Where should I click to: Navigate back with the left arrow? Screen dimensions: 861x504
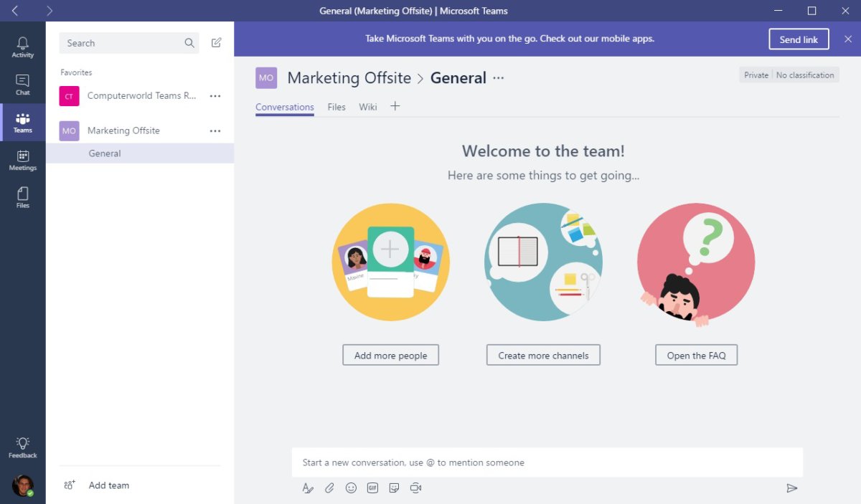(x=15, y=11)
